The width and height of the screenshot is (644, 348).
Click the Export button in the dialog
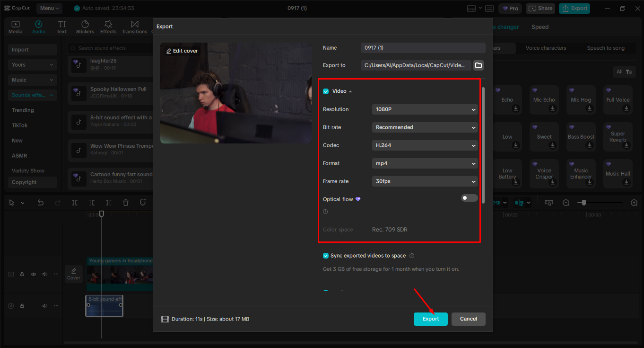(x=430, y=319)
